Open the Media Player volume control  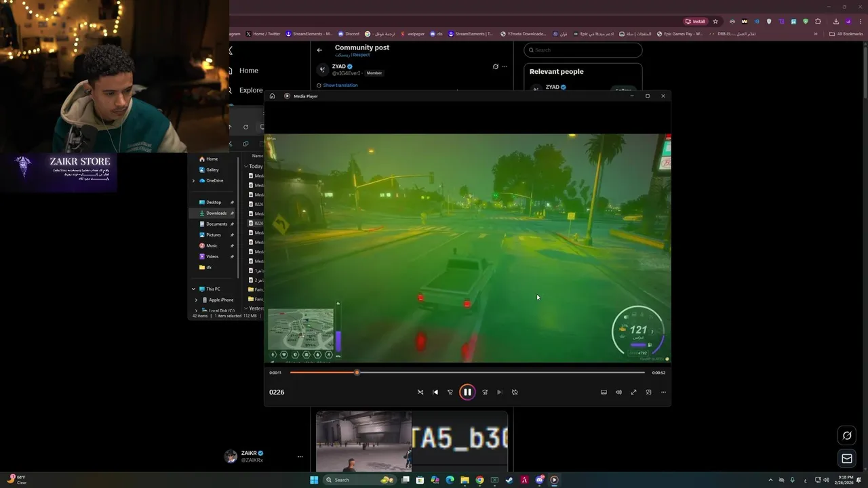(618, 392)
